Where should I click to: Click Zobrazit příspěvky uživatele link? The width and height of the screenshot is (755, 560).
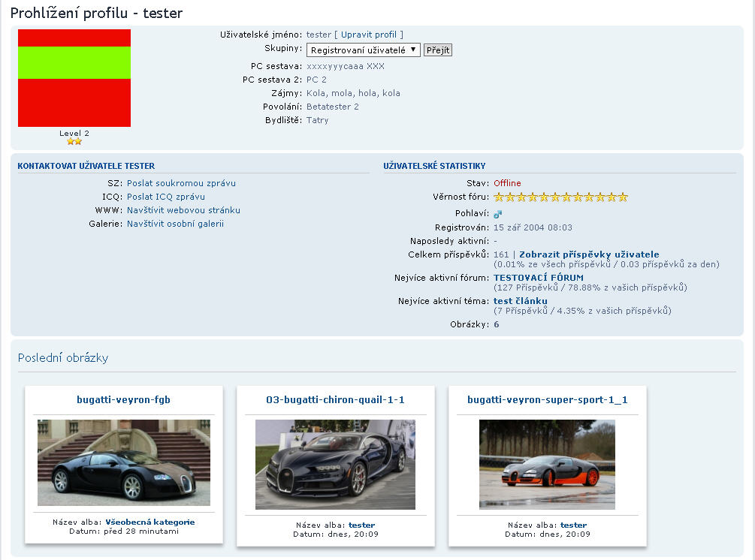(589, 254)
